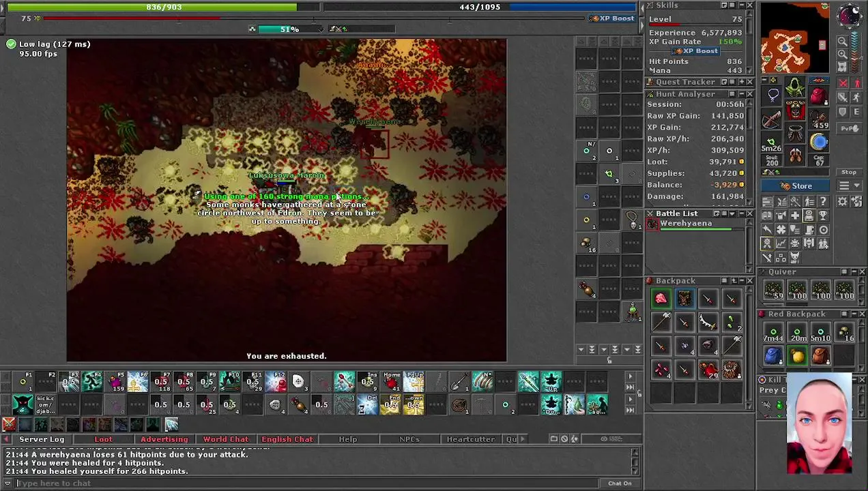Switch to the Server Log tab

coord(42,439)
